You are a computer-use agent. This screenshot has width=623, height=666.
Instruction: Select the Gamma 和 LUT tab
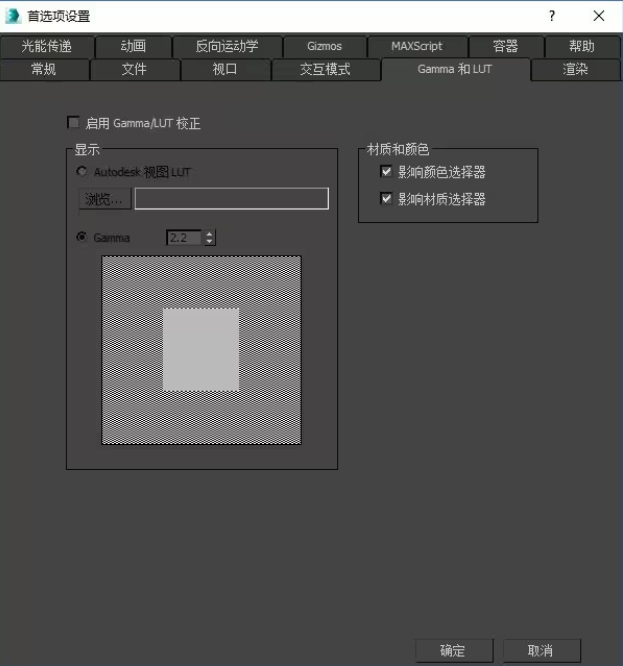tap(455, 69)
